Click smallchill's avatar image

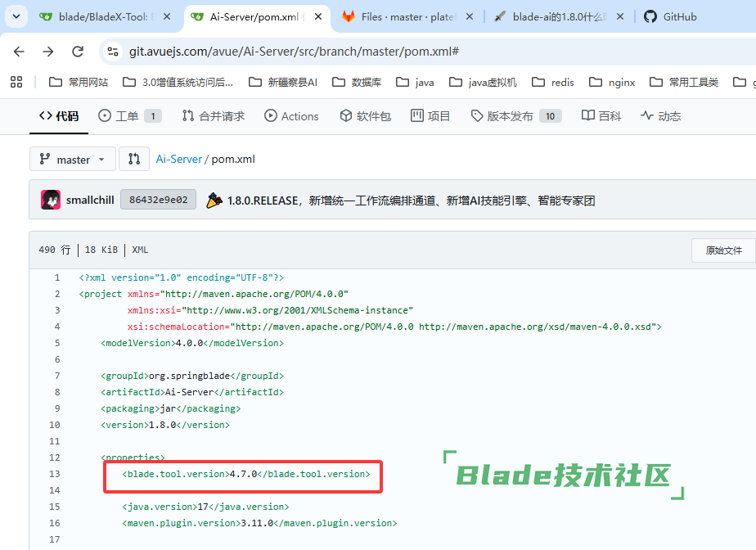point(51,200)
